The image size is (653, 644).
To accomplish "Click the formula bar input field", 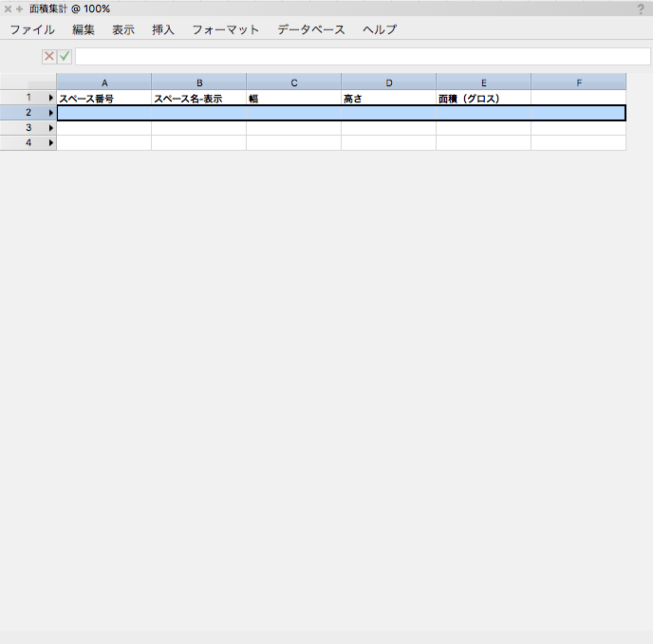I will click(x=363, y=56).
